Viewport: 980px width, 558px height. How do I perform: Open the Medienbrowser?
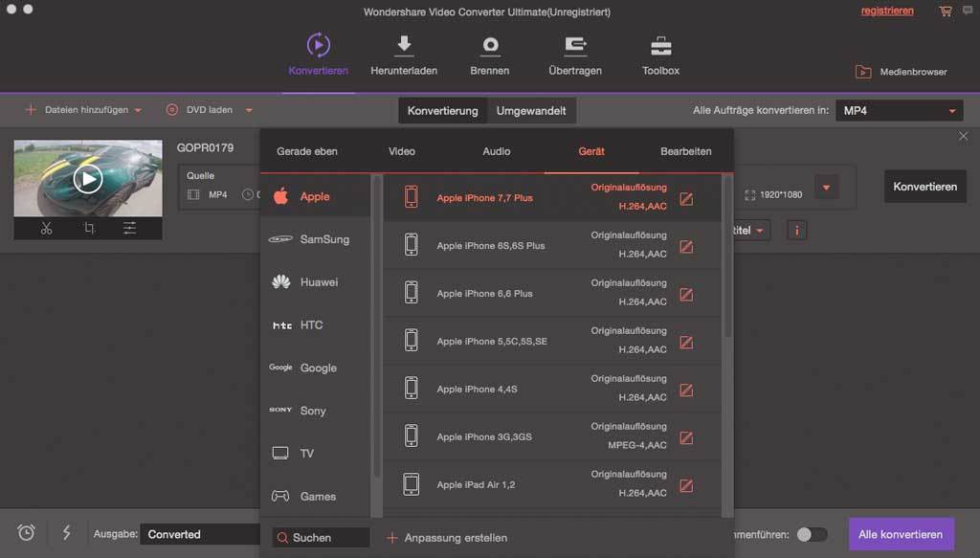tap(901, 72)
